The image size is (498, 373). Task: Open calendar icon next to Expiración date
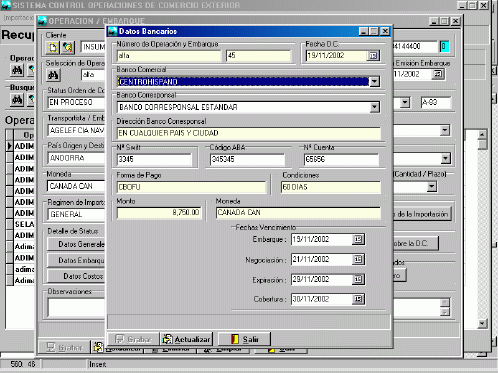358,279
